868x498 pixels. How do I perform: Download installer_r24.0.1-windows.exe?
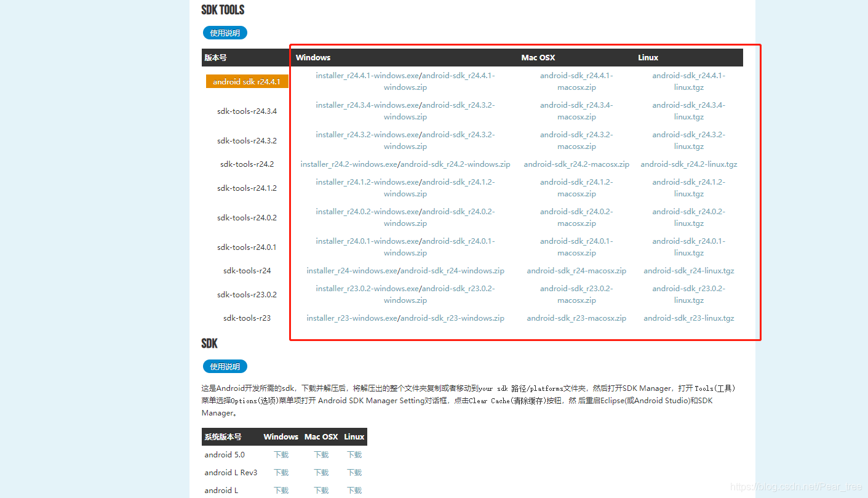pos(367,241)
